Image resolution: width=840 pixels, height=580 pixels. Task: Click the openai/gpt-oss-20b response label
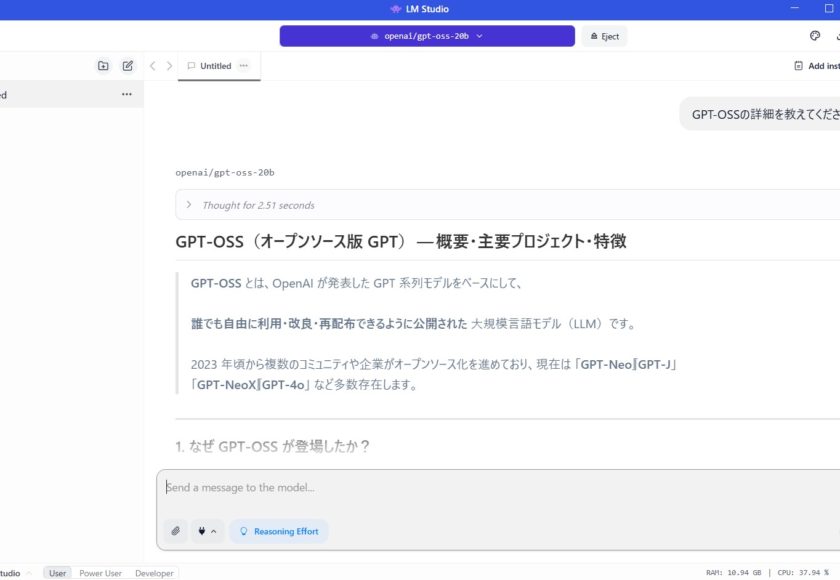[x=225, y=172]
